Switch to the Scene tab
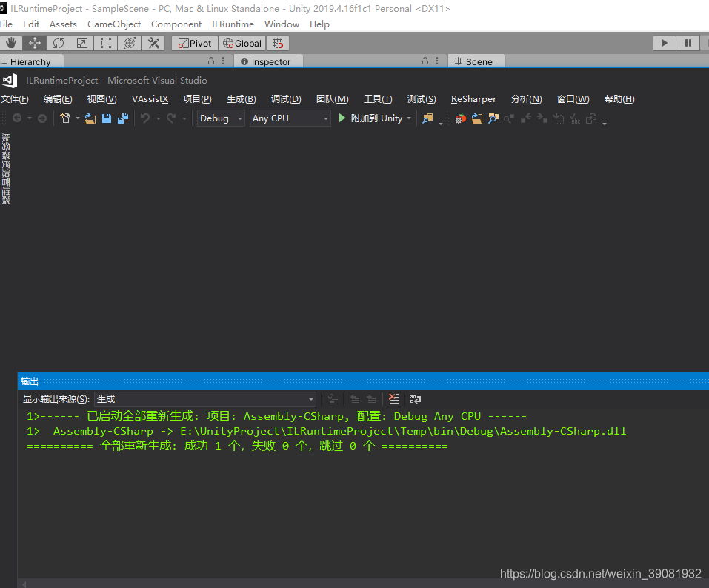 point(476,61)
